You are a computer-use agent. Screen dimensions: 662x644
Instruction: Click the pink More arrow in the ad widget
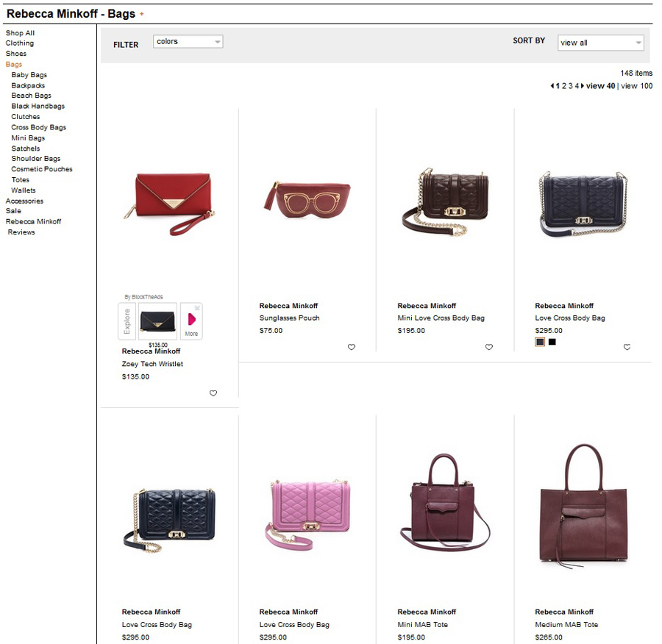[192, 319]
